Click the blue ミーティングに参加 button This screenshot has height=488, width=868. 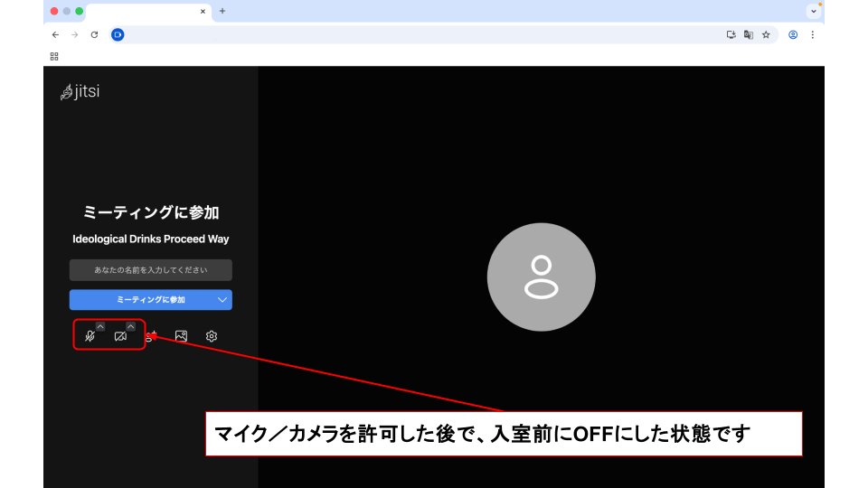141,300
